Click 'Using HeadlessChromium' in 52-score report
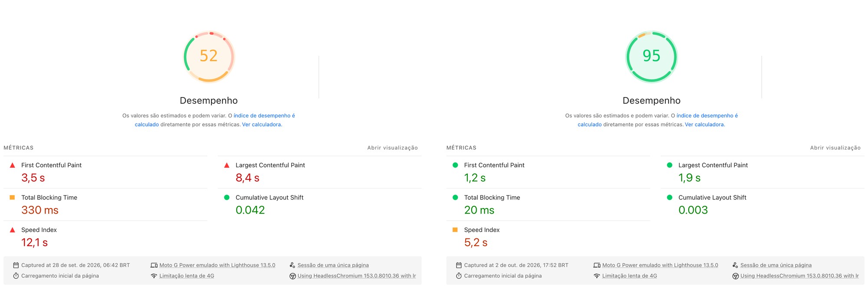Screen dimensions: 868x290 [357, 276]
